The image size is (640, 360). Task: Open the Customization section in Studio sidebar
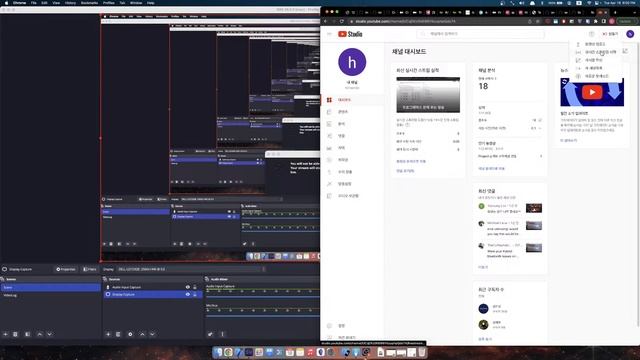point(352,184)
